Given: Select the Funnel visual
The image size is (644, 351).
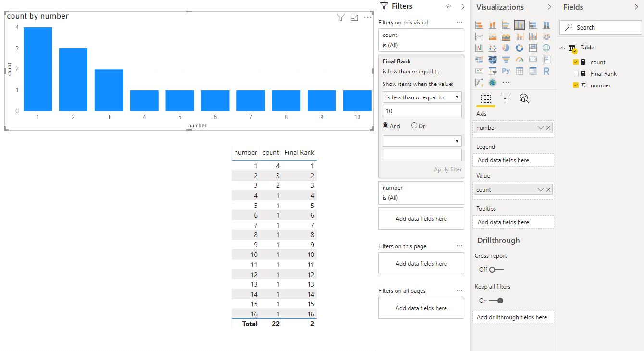Looking at the screenshot, I should pos(506,60).
